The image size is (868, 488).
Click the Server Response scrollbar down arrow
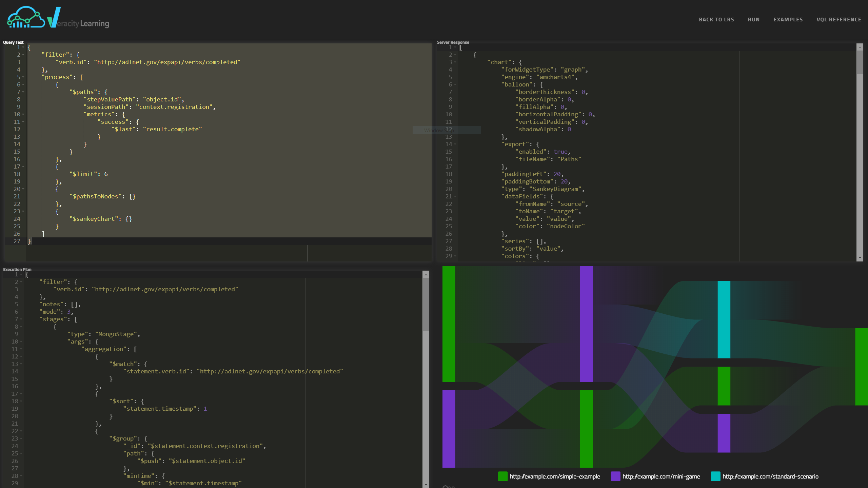(860, 258)
